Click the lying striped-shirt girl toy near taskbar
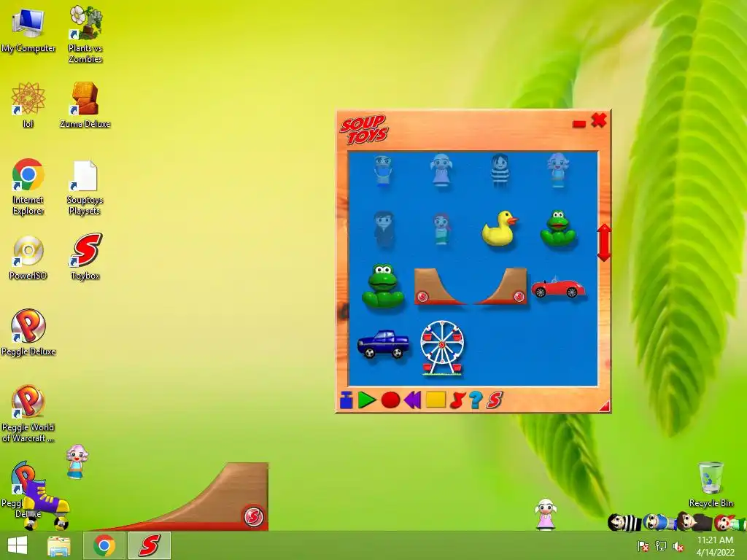The width and height of the screenshot is (747, 560). (x=624, y=522)
